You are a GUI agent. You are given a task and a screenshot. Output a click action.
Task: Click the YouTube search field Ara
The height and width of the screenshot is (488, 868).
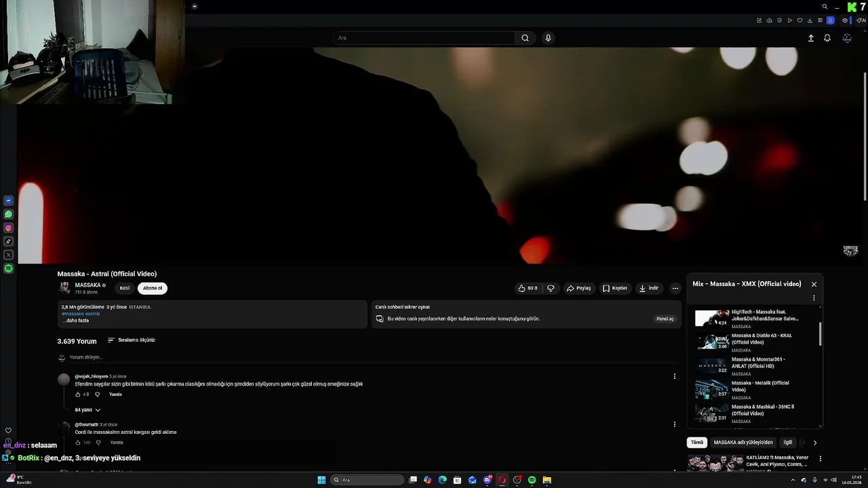coord(424,38)
